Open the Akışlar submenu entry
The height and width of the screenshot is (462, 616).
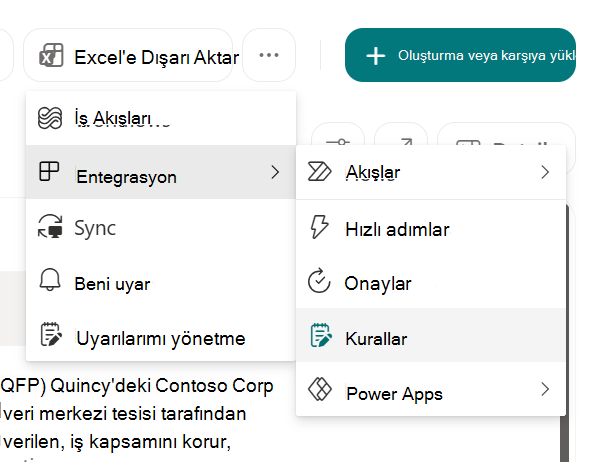[x=431, y=172]
